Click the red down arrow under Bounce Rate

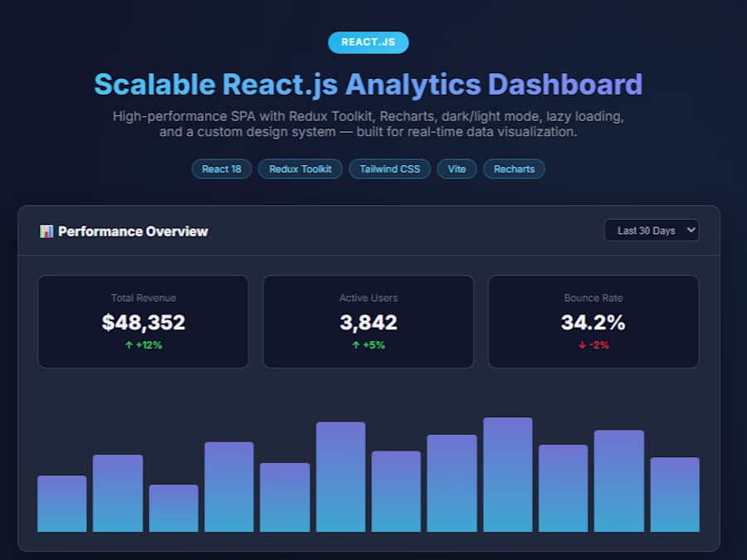582,345
